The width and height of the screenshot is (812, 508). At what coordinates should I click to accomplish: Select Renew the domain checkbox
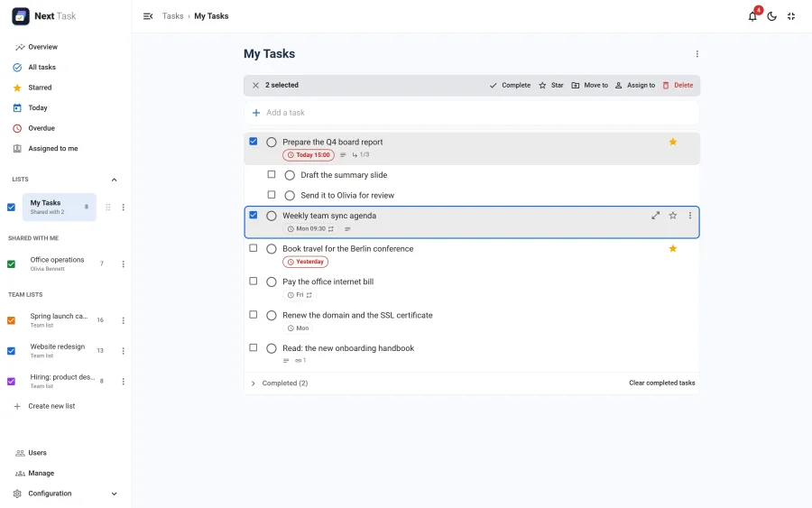point(254,314)
